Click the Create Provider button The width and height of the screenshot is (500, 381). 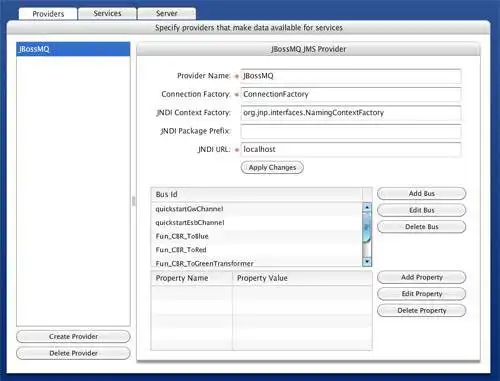73,336
